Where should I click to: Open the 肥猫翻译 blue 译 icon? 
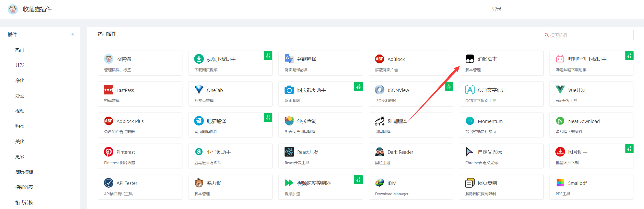(x=199, y=121)
